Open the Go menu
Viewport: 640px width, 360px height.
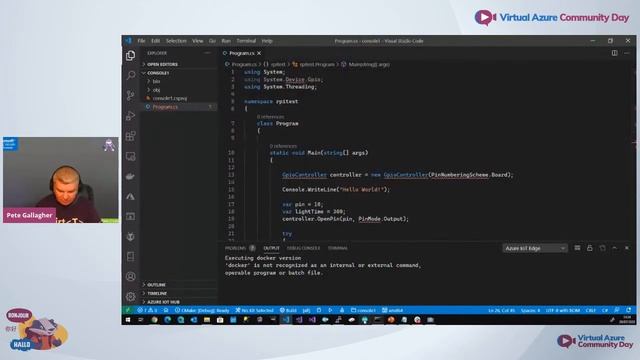click(x=212, y=41)
